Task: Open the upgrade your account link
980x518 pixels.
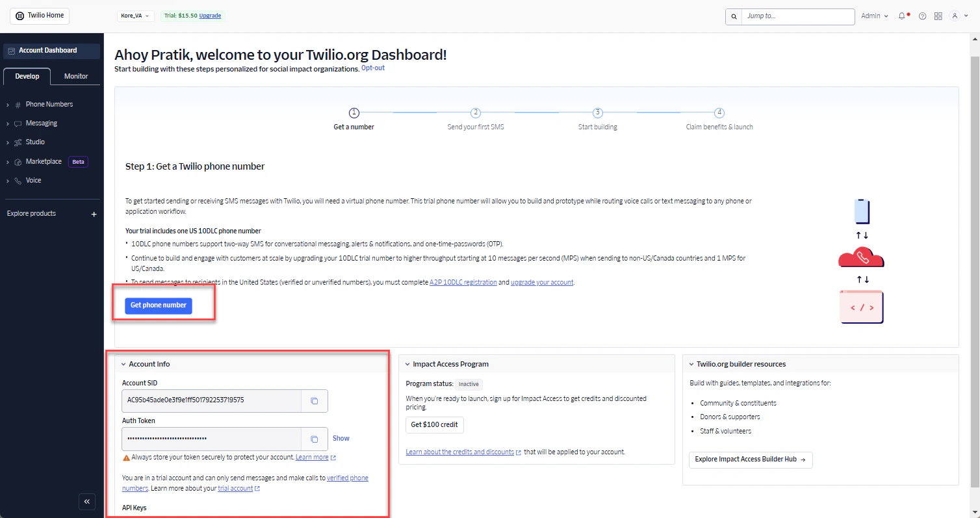Action: 542,283
